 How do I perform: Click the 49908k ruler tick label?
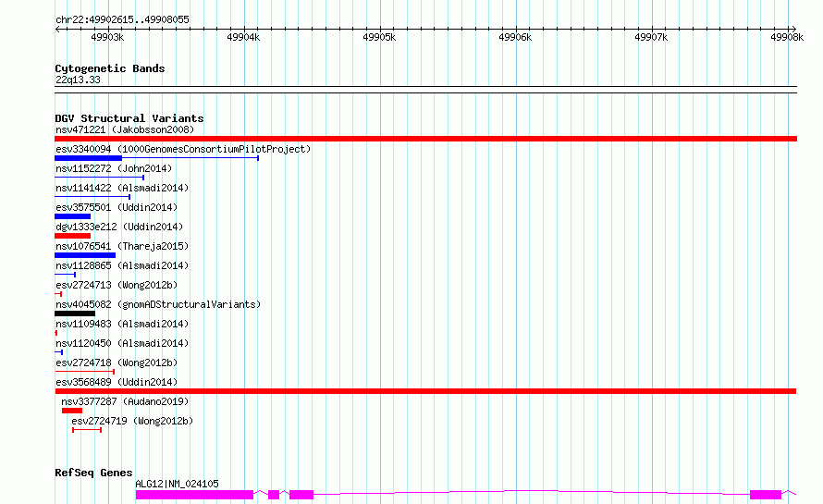(787, 37)
